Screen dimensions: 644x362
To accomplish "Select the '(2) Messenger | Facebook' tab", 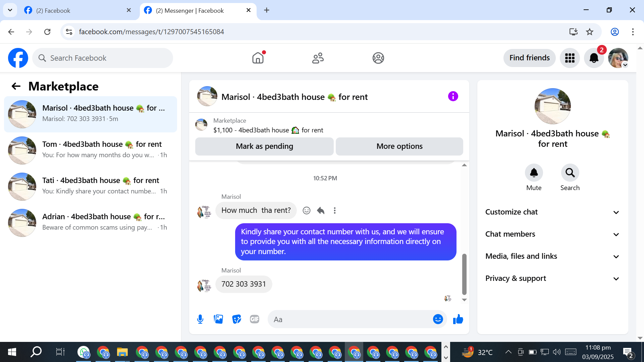I will pos(198,10).
